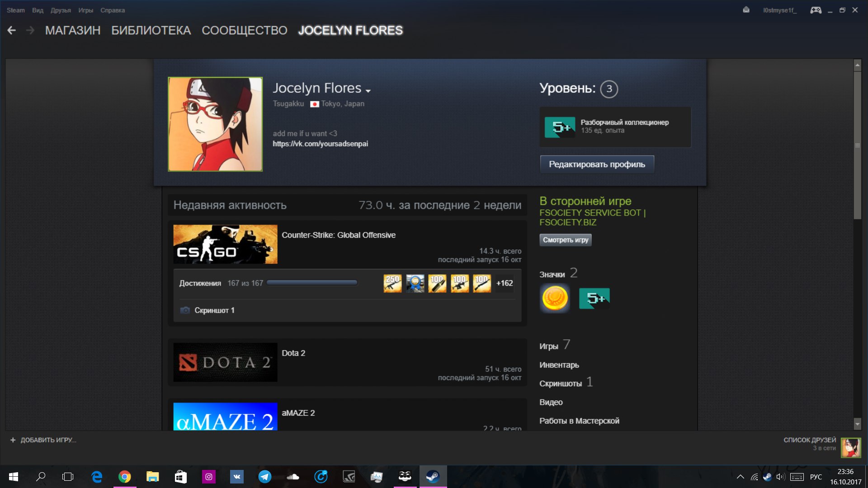This screenshot has width=868, height=488.
Task: Open the 250 rifle achievement icon
Action: coord(392,283)
